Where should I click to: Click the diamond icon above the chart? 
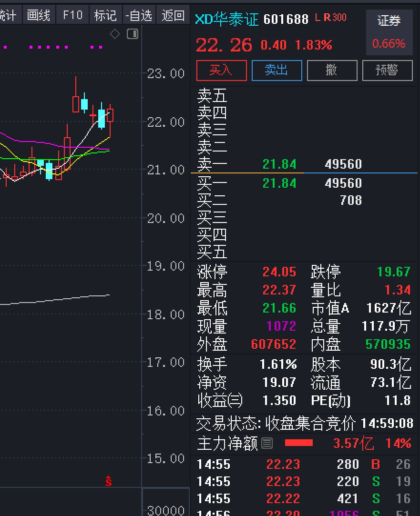tap(114, 34)
